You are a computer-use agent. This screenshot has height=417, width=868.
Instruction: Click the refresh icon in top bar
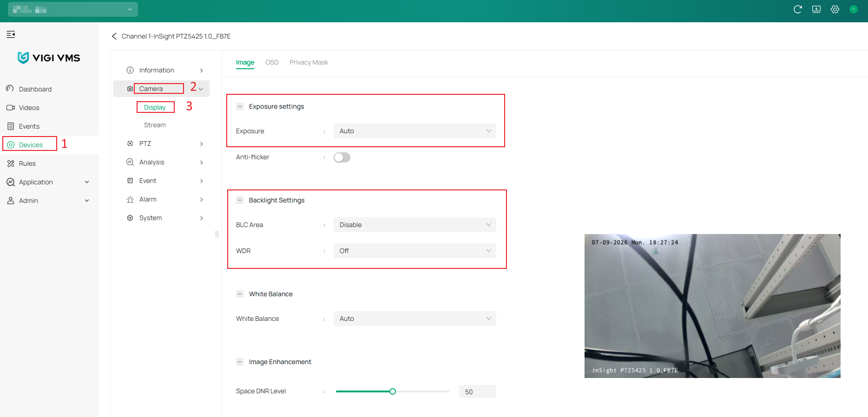(798, 9)
